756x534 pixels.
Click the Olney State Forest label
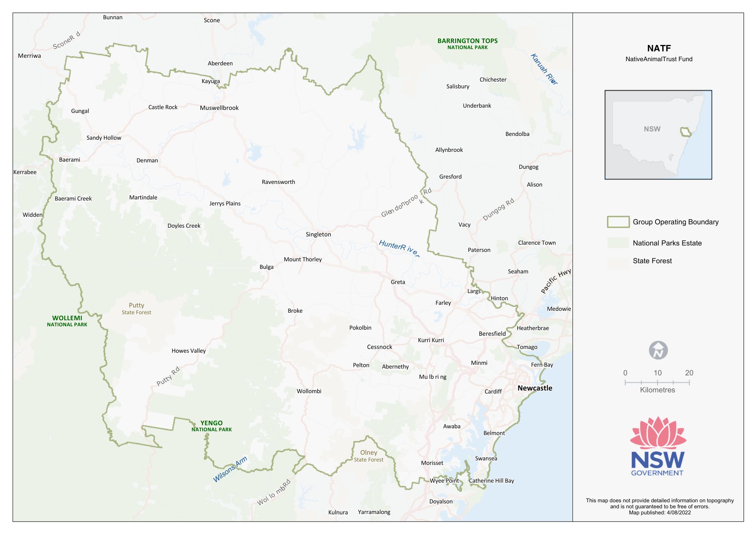[369, 456]
